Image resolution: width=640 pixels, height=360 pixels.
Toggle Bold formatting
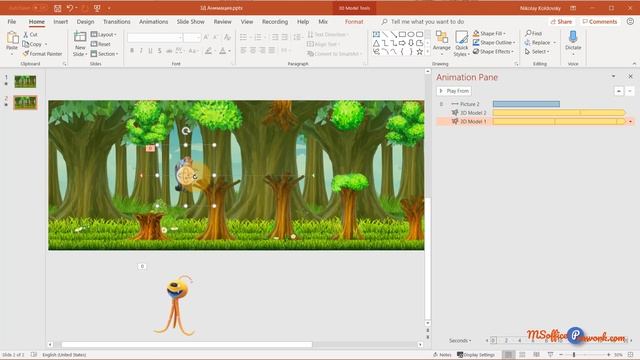(132, 51)
